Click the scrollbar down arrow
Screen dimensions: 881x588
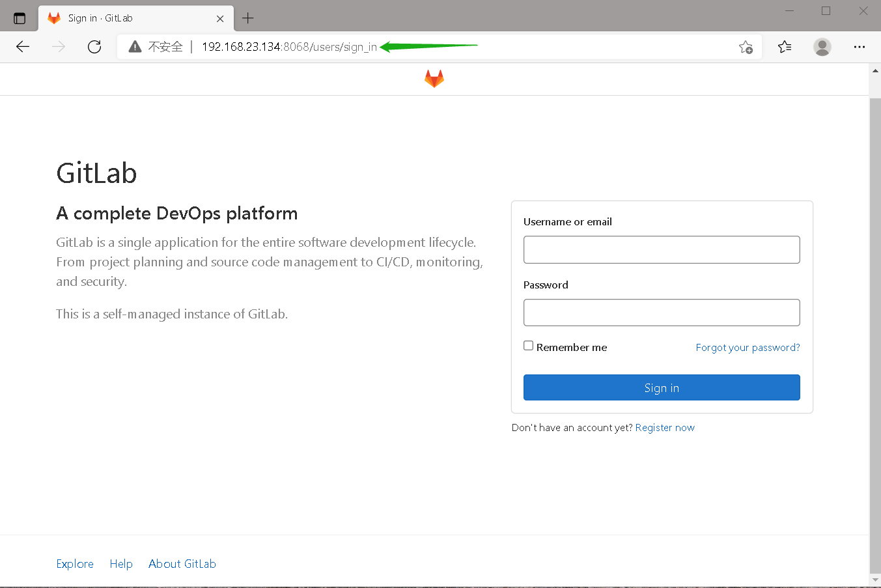click(x=875, y=580)
